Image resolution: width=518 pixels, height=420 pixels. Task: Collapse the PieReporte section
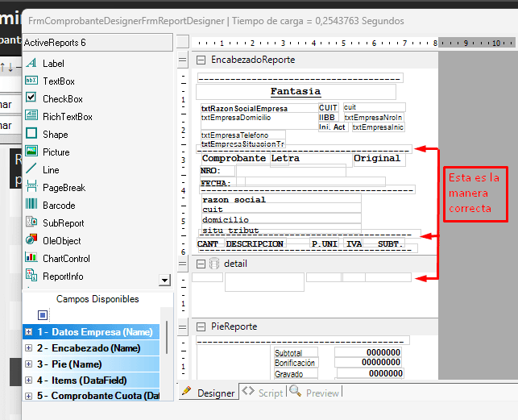(x=201, y=326)
